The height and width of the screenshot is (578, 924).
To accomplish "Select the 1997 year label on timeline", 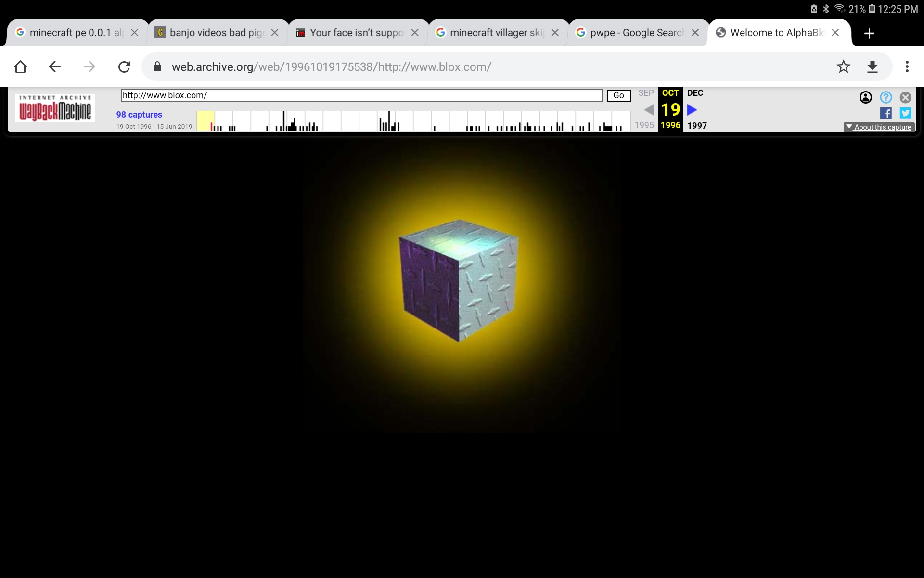I will click(696, 125).
